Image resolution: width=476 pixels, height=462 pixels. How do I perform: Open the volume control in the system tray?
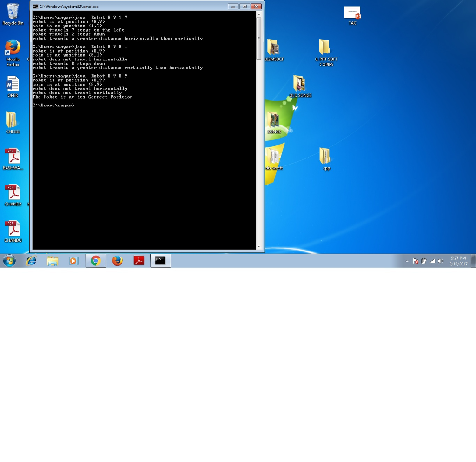click(440, 261)
